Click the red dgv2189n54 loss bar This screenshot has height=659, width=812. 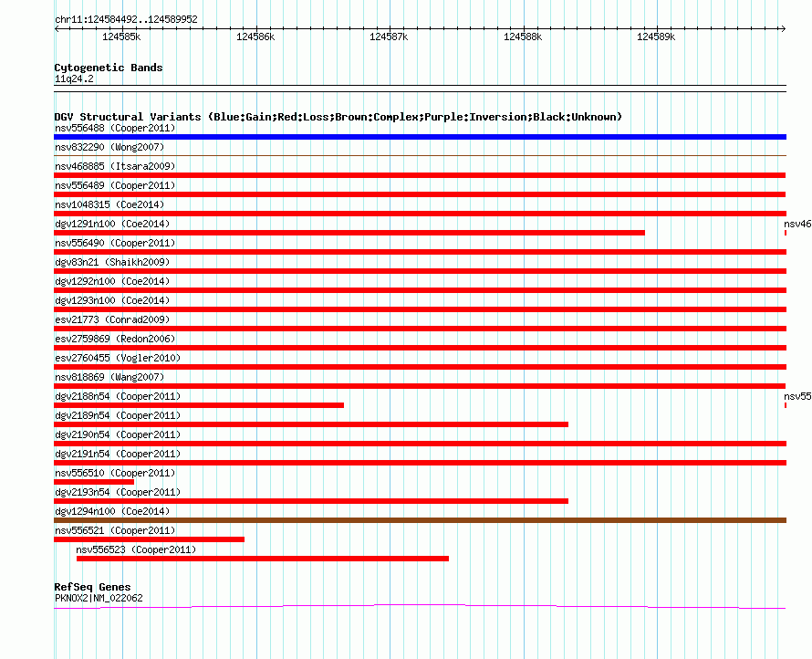tap(311, 424)
